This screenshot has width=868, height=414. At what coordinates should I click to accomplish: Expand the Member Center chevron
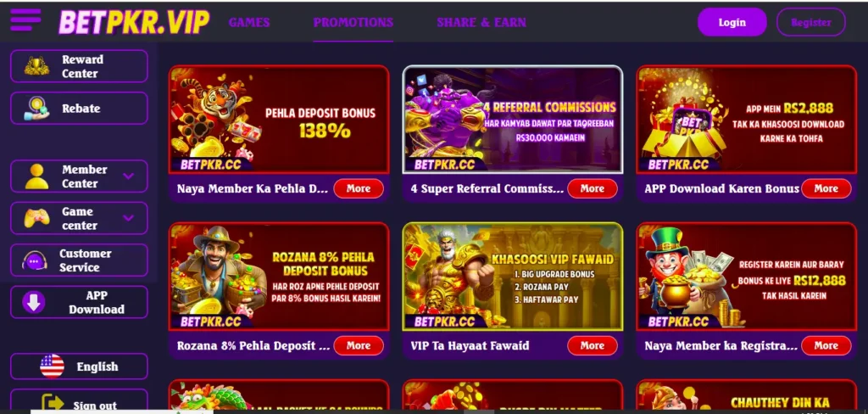129,176
